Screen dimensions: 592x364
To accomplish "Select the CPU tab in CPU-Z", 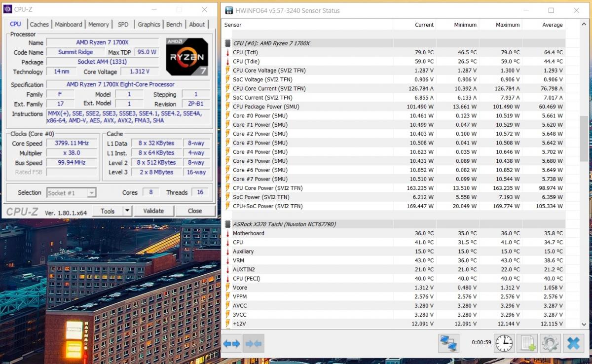I will [16, 24].
